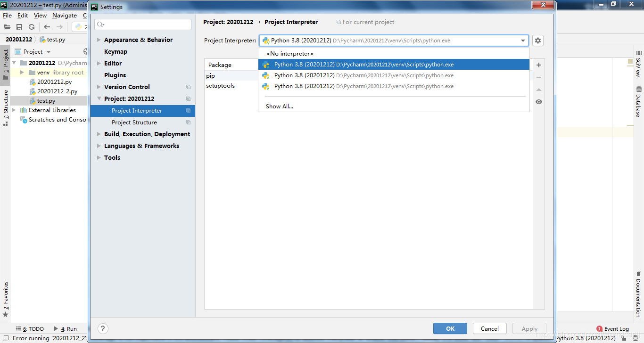The width and height of the screenshot is (644, 343).
Task: Select 20201212_2.py in project tree
Action: (x=58, y=91)
